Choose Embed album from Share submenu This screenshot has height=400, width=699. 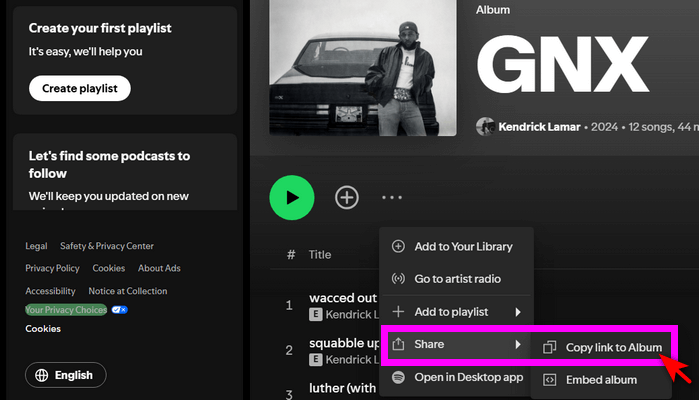[x=602, y=380]
